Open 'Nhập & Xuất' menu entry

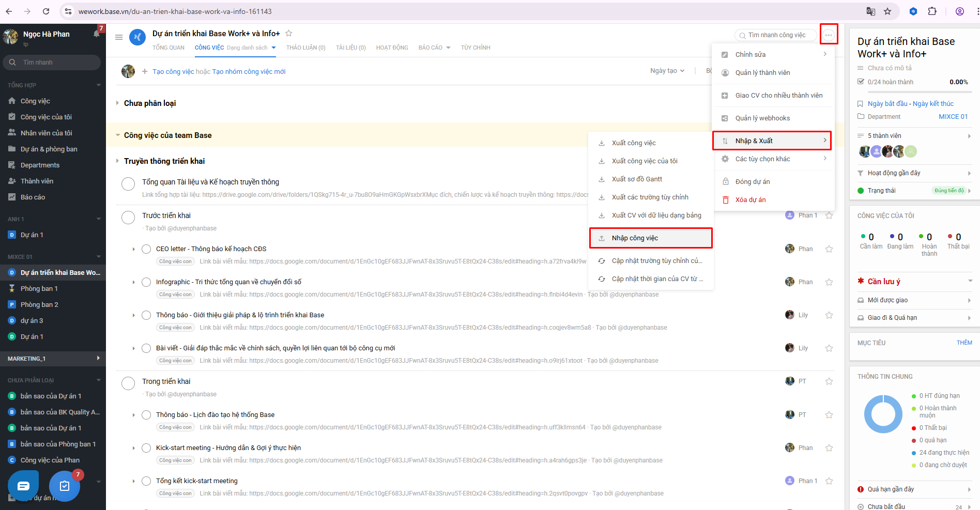point(772,141)
